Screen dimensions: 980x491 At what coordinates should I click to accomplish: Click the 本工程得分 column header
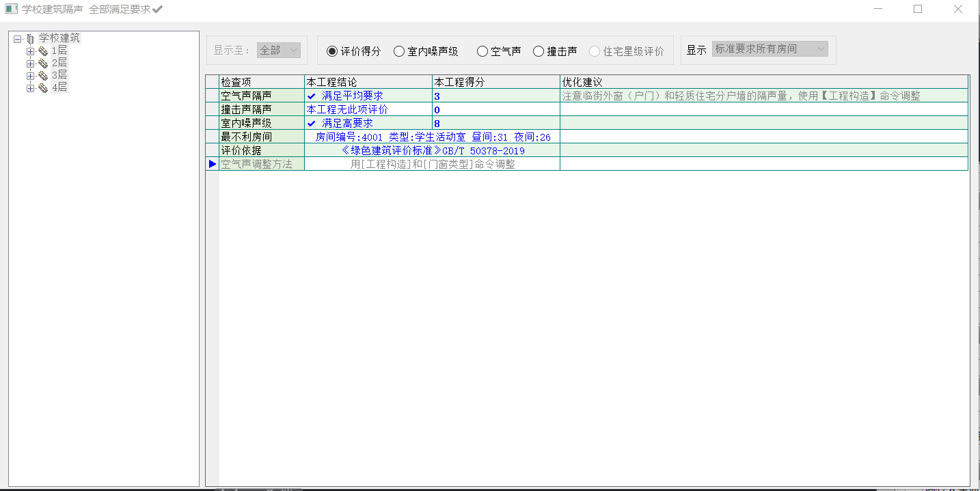(x=495, y=82)
